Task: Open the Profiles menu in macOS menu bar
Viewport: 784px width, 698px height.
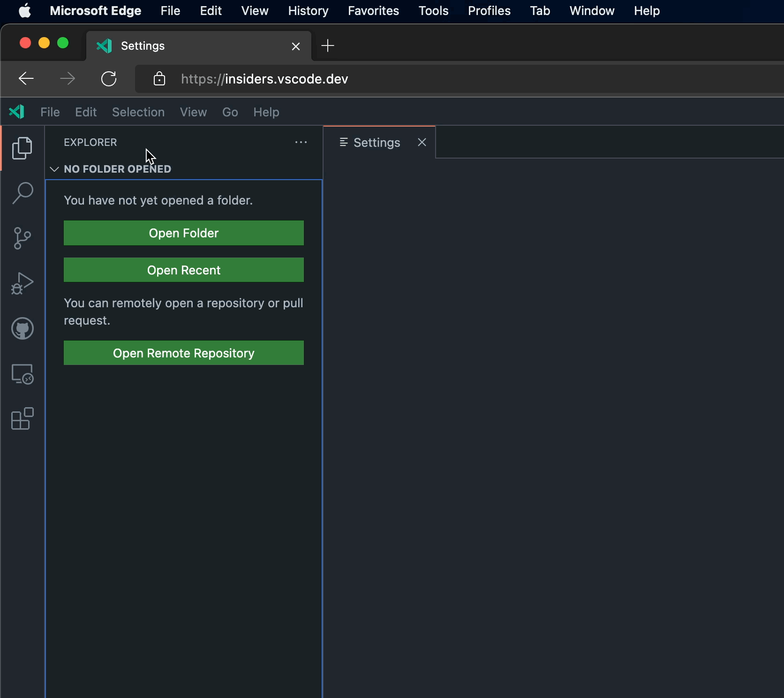Action: (489, 10)
